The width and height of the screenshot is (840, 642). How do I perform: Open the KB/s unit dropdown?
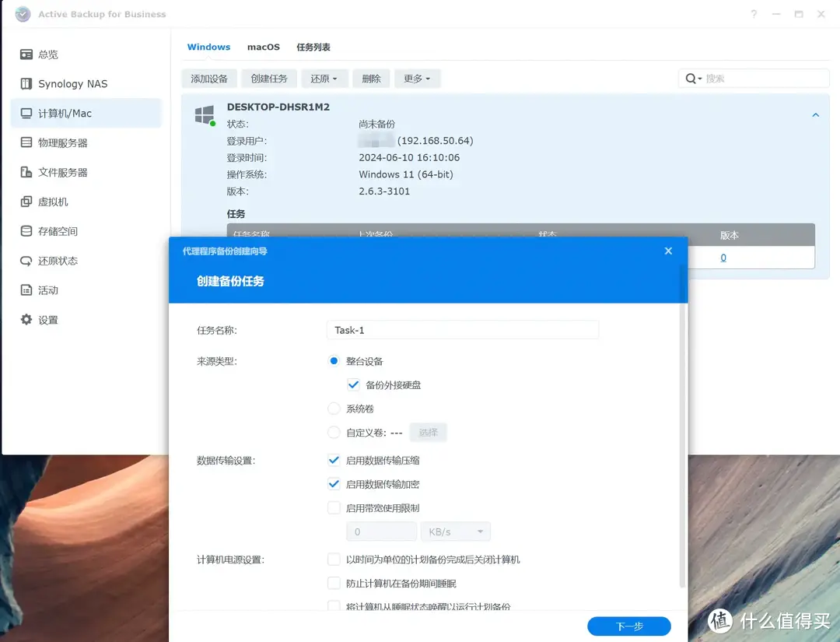[x=455, y=531]
